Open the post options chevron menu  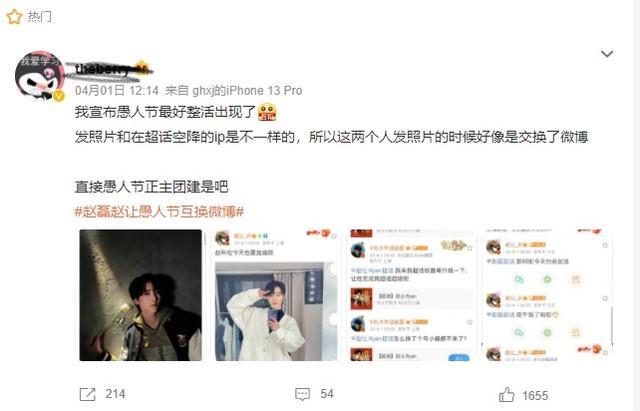point(607,54)
